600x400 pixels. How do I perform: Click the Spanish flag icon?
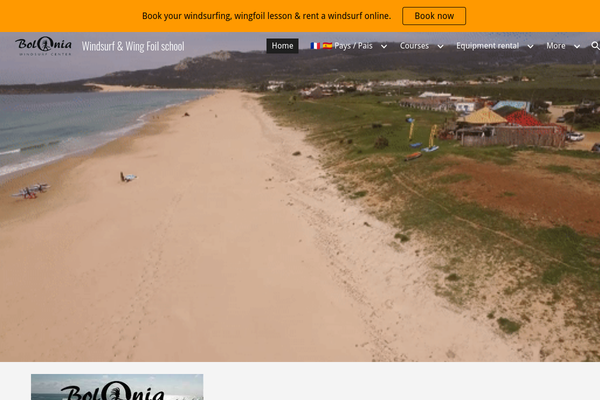click(327, 46)
